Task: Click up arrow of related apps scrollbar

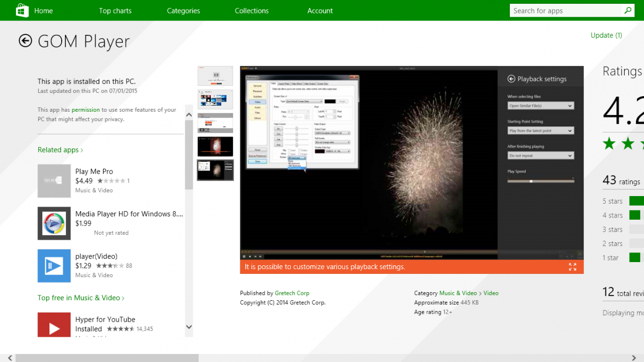Action: pyautogui.click(x=189, y=114)
